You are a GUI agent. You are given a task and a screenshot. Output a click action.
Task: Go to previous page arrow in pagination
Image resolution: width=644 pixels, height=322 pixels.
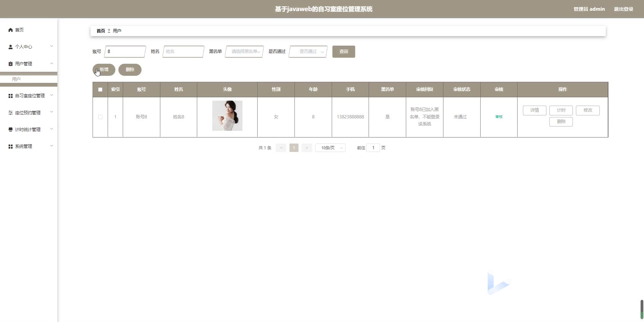[x=281, y=148]
